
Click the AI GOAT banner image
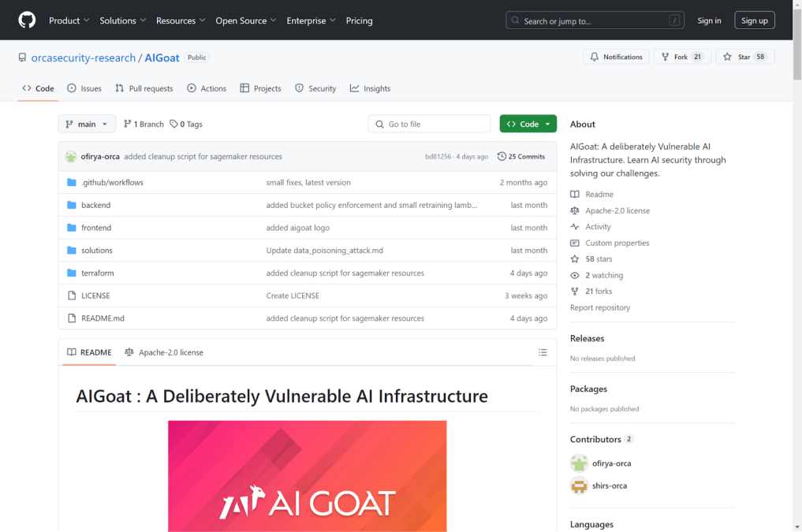click(x=307, y=476)
